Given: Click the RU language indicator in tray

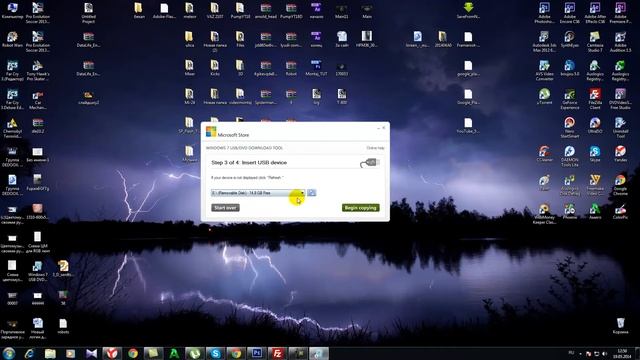Looking at the screenshot, I should (x=571, y=352).
